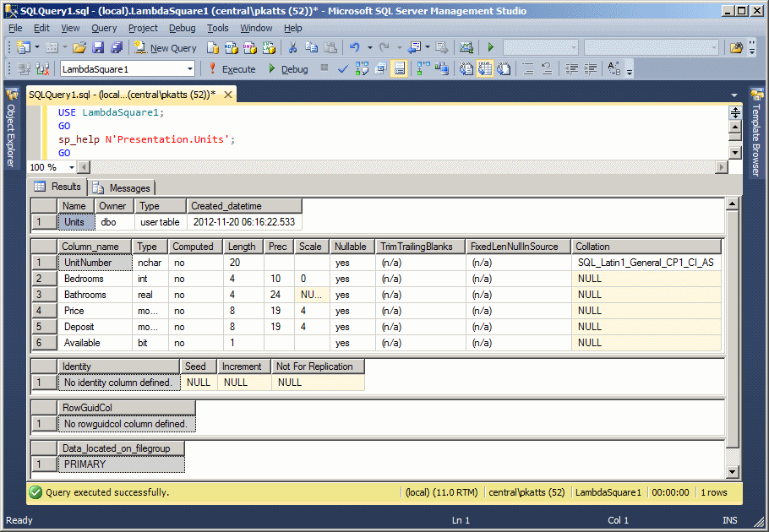
Task: Execute the query
Action: point(232,69)
